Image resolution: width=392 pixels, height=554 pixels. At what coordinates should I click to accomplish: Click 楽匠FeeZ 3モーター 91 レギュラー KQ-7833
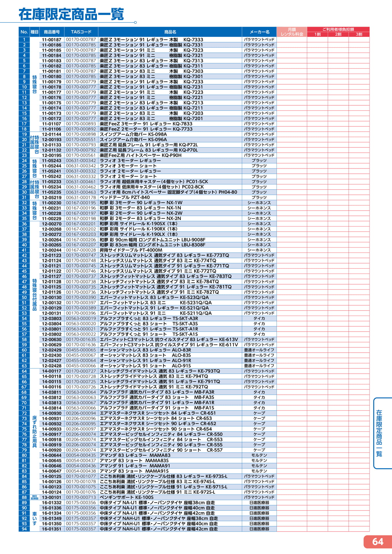click(x=146, y=124)
